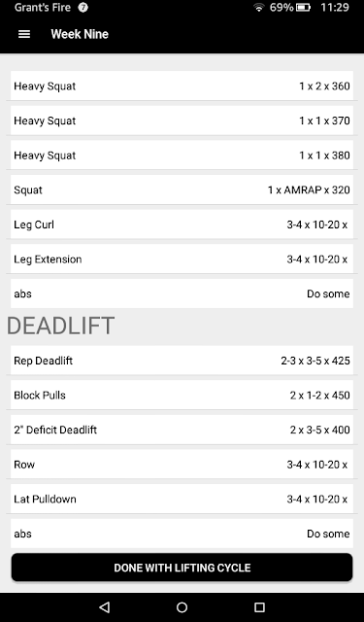Select the Block Pulls 450 row
The width and height of the screenshot is (364, 622).
click(182, 396)
